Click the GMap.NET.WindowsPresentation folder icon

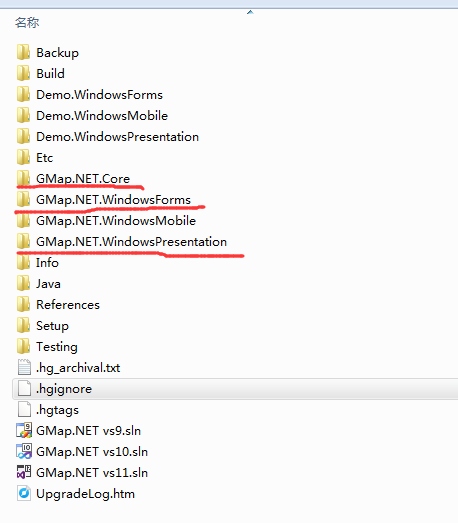pyautogui.click(x=23, y=241)
